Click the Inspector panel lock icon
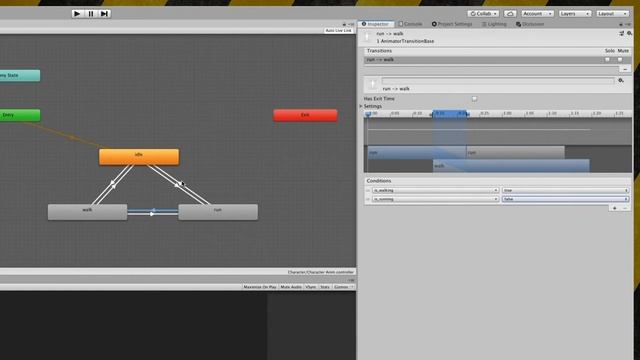The image size is (640, 360). pos(620,24)
